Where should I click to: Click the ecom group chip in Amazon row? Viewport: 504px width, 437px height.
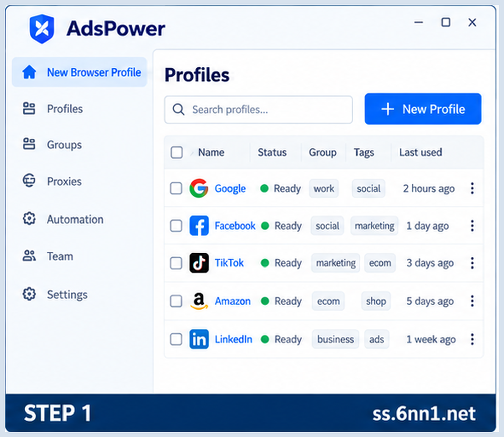[x=328, y=301]
